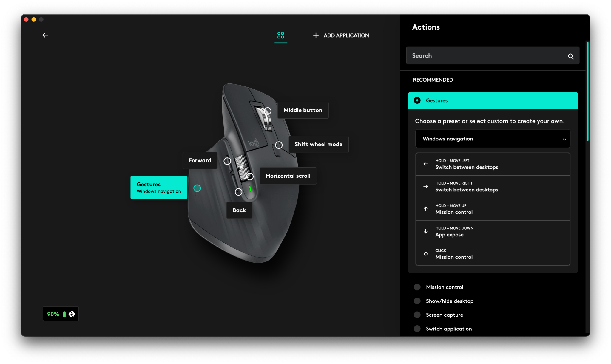Click the 90% battery status indicator

[x=60, y=314]
